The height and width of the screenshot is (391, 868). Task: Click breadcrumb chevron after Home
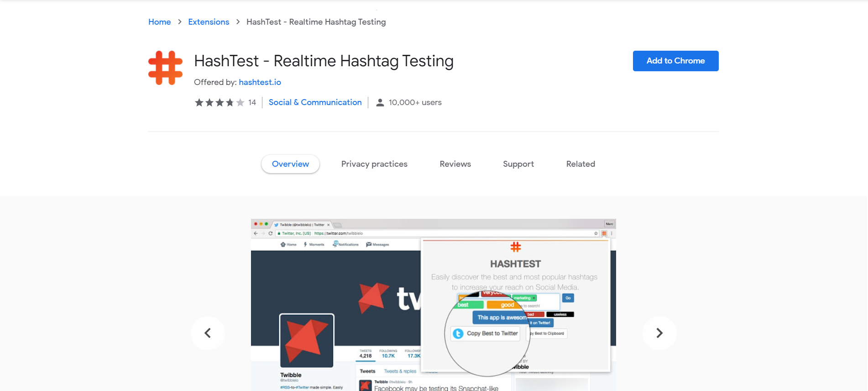pyautogui.click(x=180, y=22)
